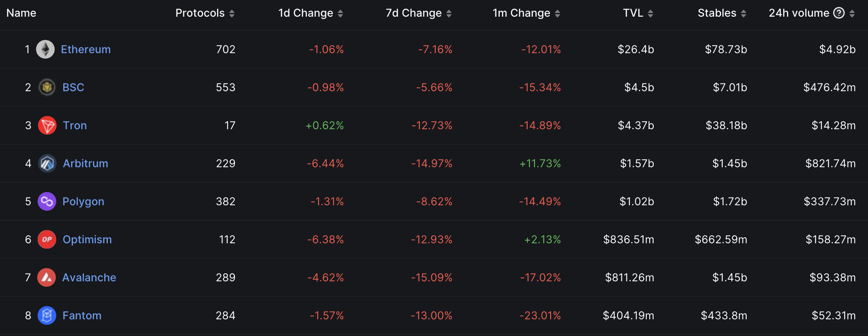868x336 pixels.
Task: Click the Avalanche chain logo icon
Action: click(x=47, y=277)
